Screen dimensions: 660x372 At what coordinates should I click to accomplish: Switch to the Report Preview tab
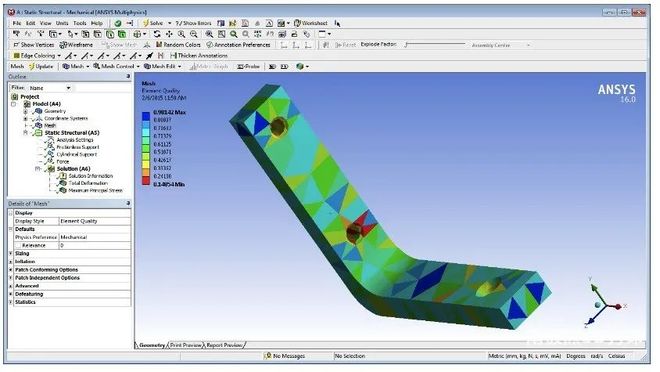[224, 345]
